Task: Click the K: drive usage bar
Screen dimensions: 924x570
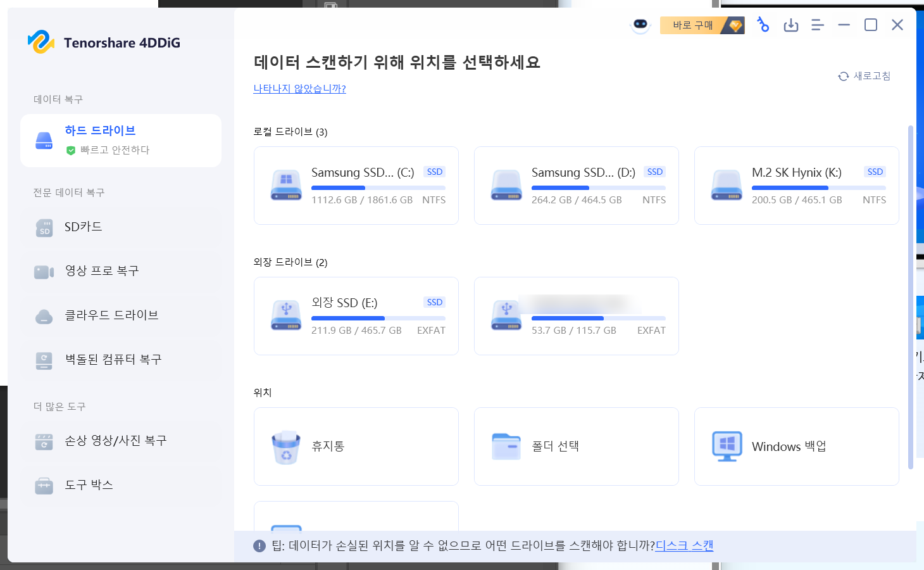Action: [819, 188]
